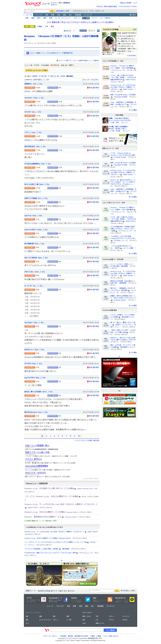
Task: Click the Facebookページ icon in footer
Action: pos(66,599)
